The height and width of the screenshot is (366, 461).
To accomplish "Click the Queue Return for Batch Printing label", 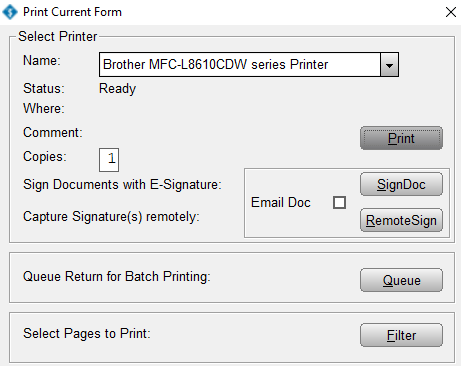I will [117, 277].
